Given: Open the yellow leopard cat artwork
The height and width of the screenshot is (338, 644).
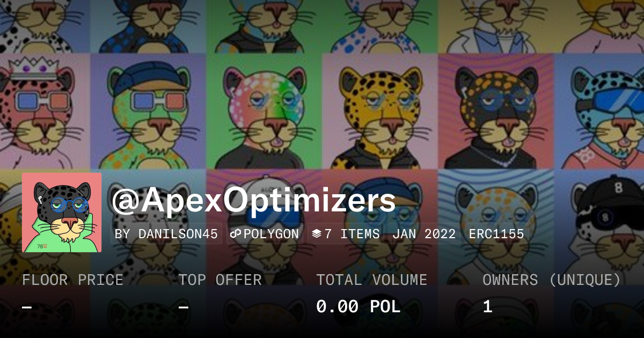Looking at the screenshot, I should coord(380,111).
